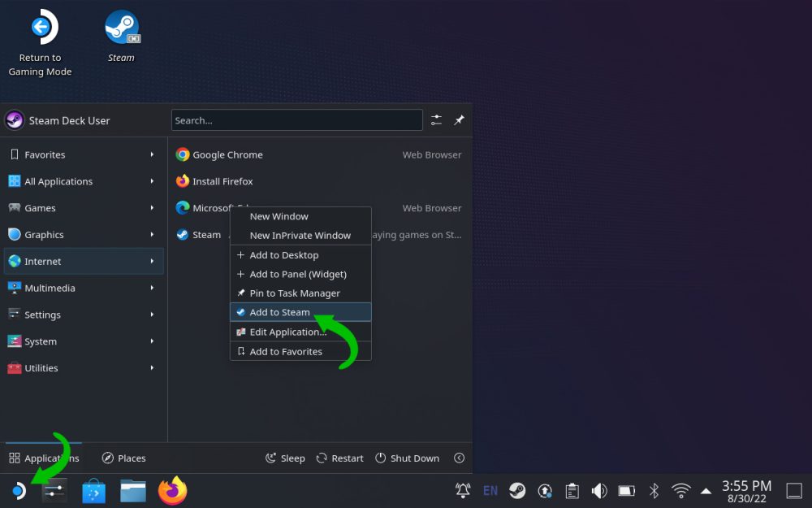
Task: Click the Wi-Fi network tray icon
Action: 680,490
